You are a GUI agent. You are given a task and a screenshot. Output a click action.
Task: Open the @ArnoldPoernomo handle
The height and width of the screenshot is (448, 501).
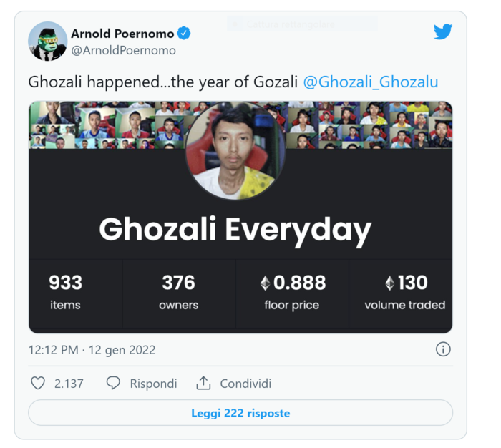[123, 51]
